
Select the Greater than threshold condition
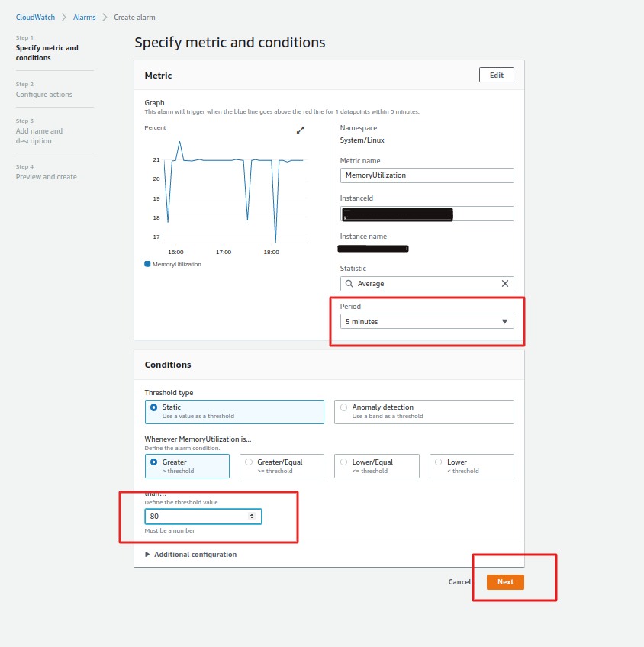click(x=154, y=462)
